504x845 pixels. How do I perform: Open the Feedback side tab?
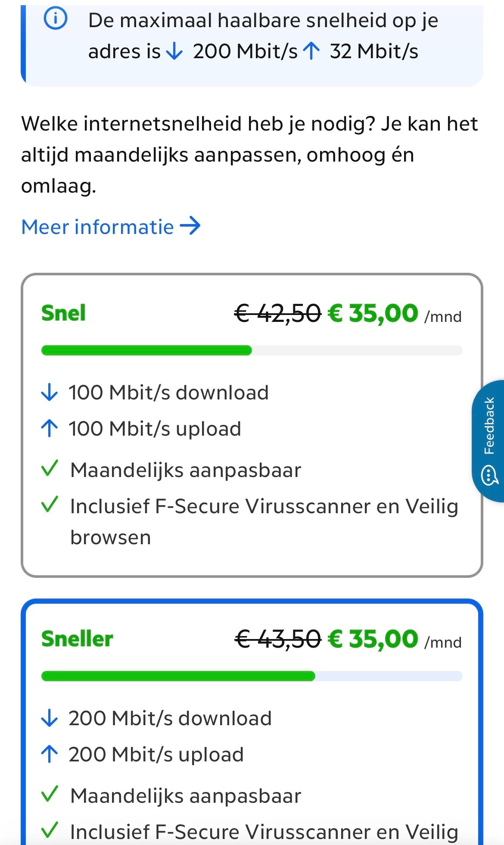(489, 426)
